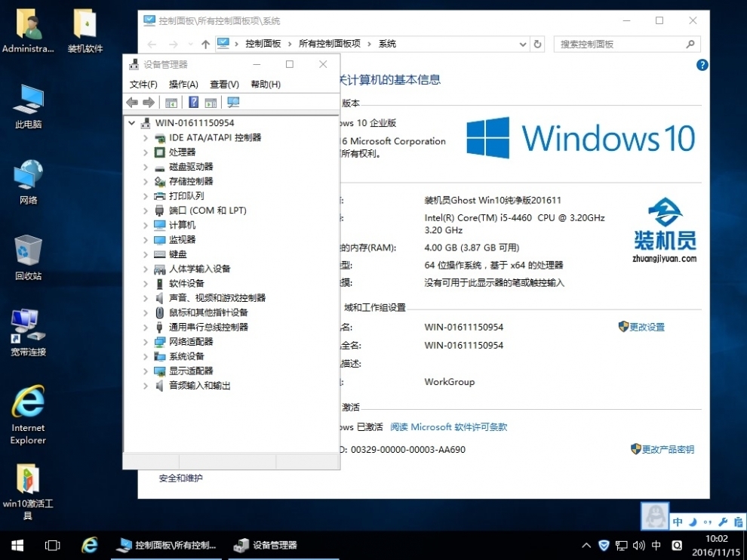Click the scan for hardware changes monitor icon

coord(233,103)
